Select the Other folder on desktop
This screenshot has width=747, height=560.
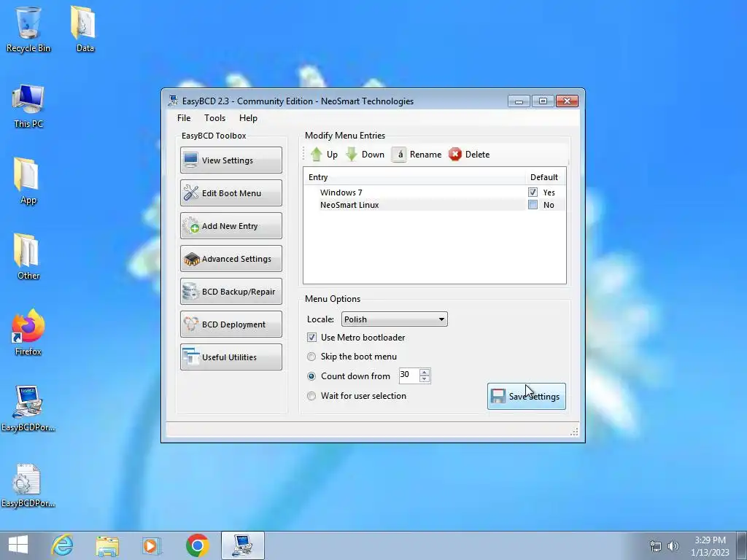(28, 257)
